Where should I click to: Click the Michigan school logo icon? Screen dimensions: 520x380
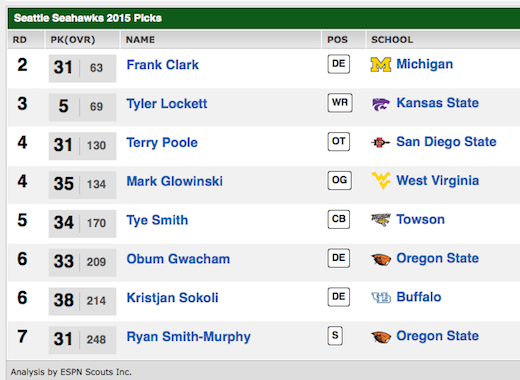click(381, 65)
